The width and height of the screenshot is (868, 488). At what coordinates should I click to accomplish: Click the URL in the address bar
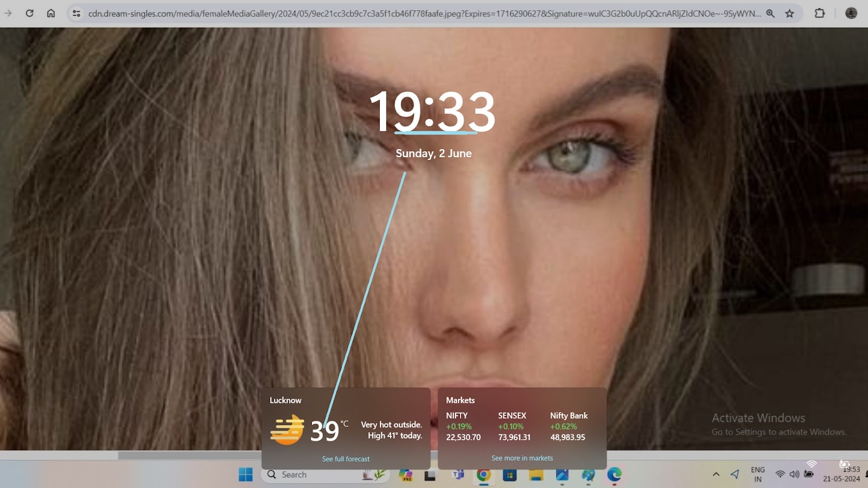[x=423, y=14]
